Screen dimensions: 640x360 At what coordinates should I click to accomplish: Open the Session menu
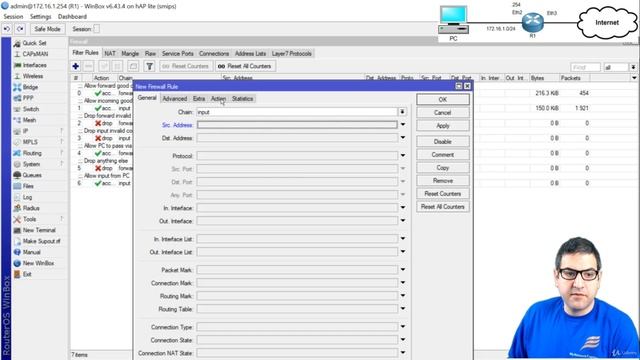point(13,17)
